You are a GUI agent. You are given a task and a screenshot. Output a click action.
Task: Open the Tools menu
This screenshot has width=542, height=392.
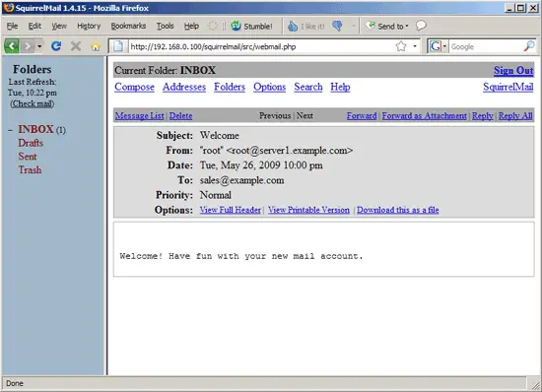click(165, 26)
